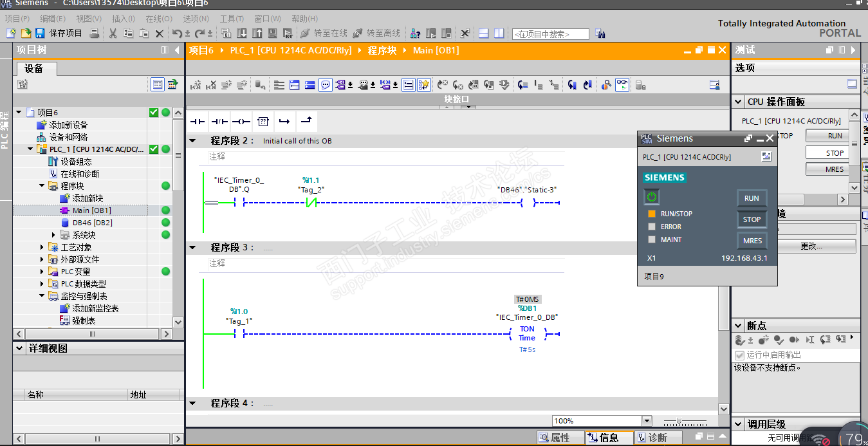Open a ladder branch
Image resolution: width=868 pixels, height=446 pixels.
tap(284, 121)
